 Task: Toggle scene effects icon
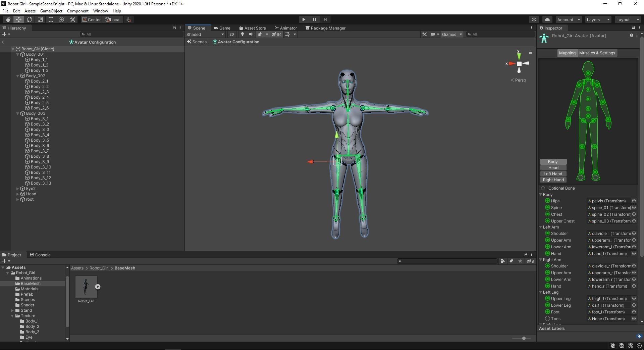260,34
